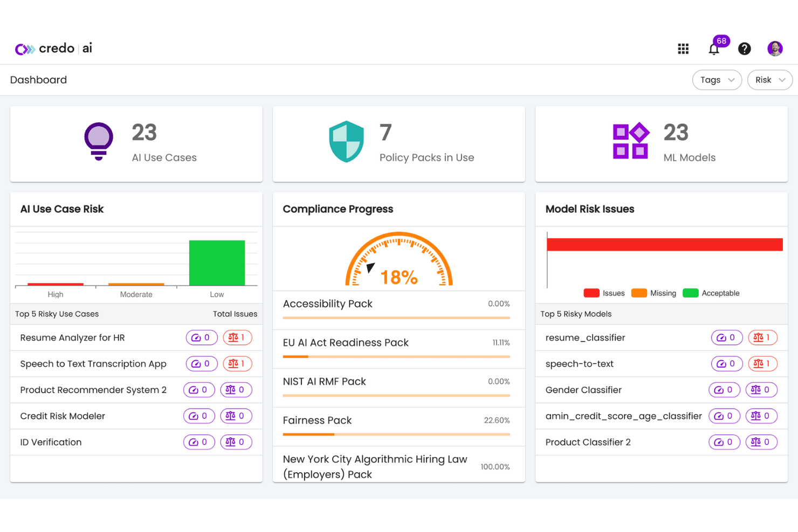Open the Product Classifier 2 model
The height and width of the screenshot is (532, 798).
588,442
